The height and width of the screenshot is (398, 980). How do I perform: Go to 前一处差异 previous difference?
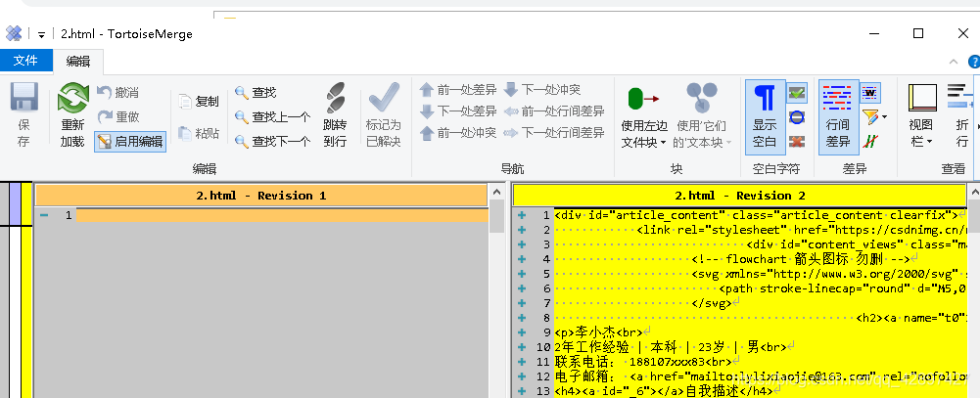[458, 90]
